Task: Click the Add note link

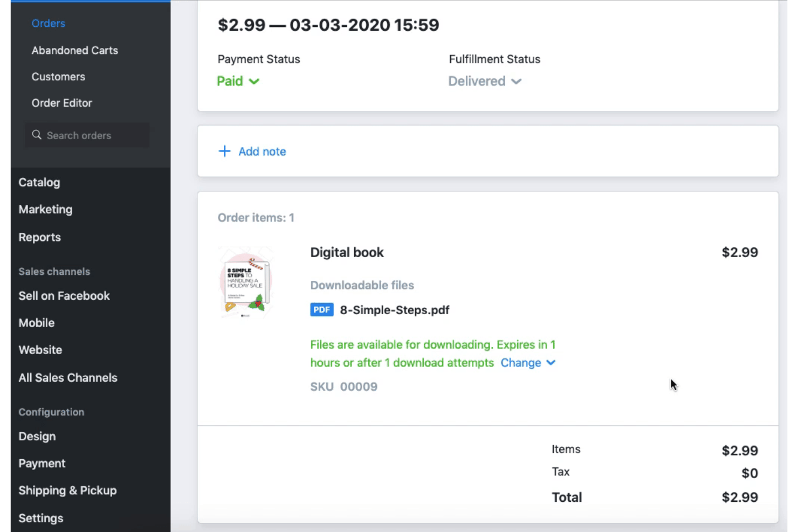Action: point(262,151)
